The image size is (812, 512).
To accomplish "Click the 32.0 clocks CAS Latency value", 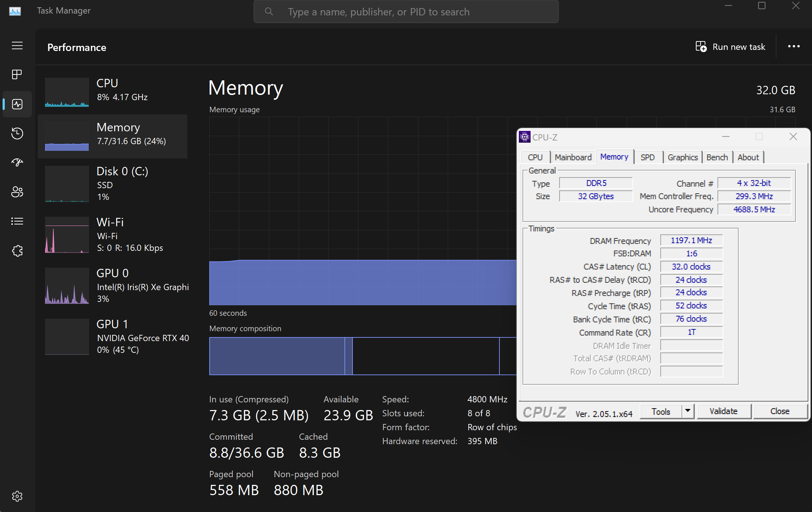I will pyautogui.click(x=691, y=267).
